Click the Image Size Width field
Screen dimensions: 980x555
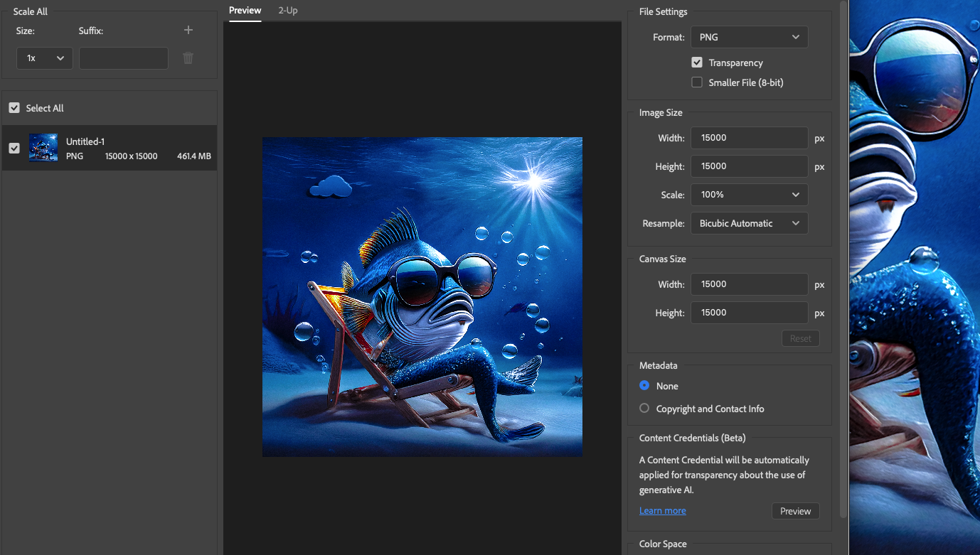coord(749,138)
